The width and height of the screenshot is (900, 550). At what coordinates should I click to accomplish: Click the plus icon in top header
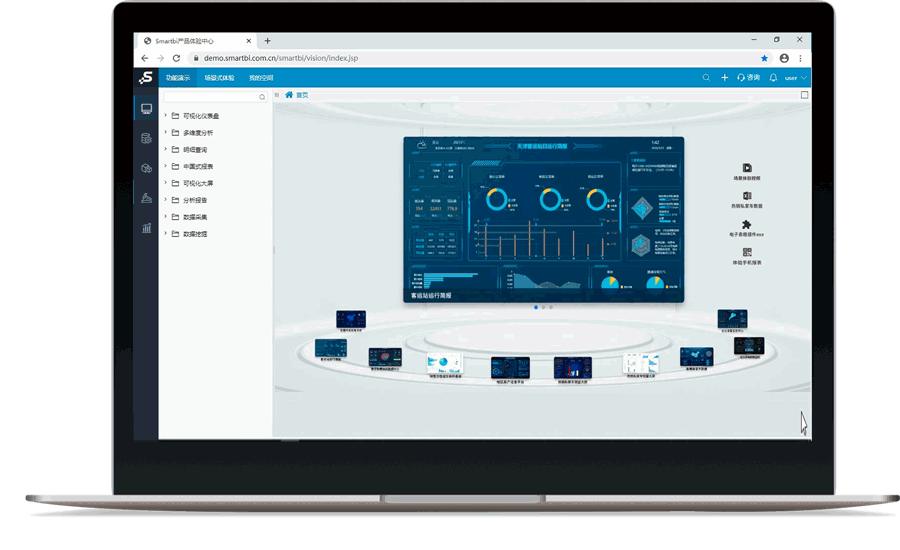coord(725,78)
